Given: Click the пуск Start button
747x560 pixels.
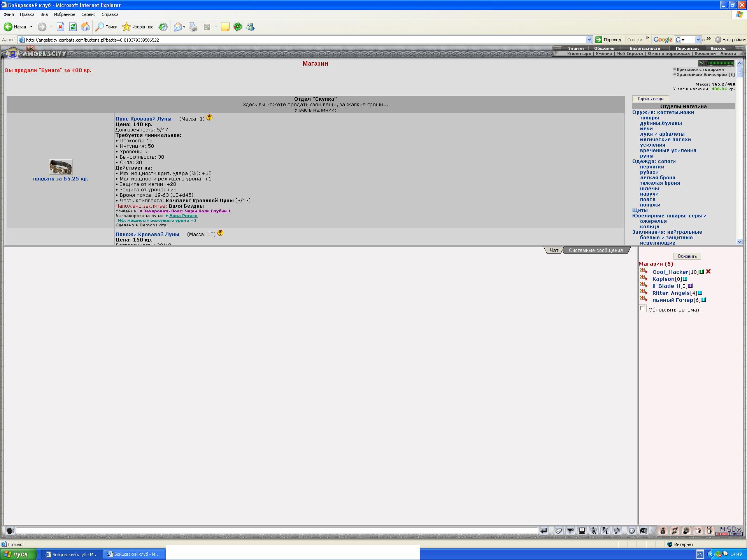Looking at the screenshot, I should pos(18,554).
